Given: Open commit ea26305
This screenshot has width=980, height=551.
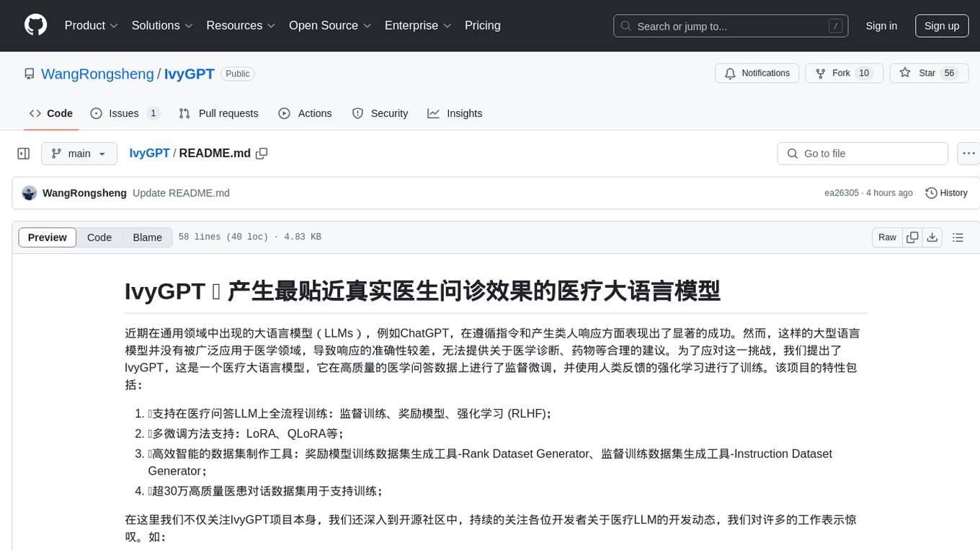Looking at the screenshot, I should tap(842, 193).
